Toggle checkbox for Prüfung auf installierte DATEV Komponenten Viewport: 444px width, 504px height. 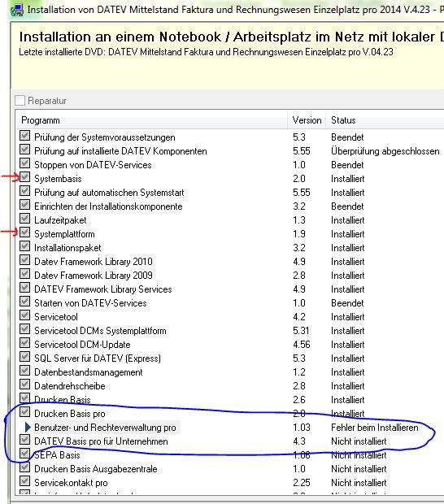pyautogui.click(x=24, y=150)
